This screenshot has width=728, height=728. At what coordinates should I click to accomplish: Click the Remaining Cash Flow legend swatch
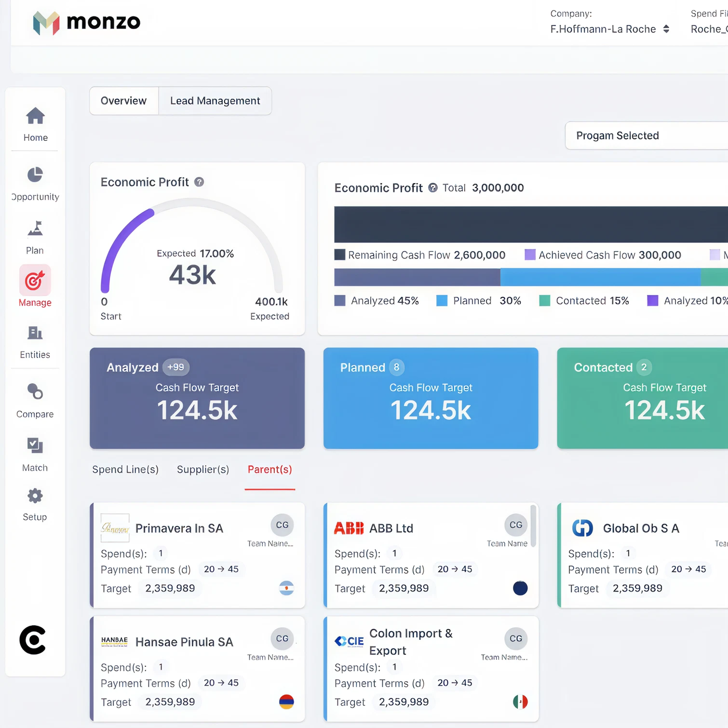point(340,255)
